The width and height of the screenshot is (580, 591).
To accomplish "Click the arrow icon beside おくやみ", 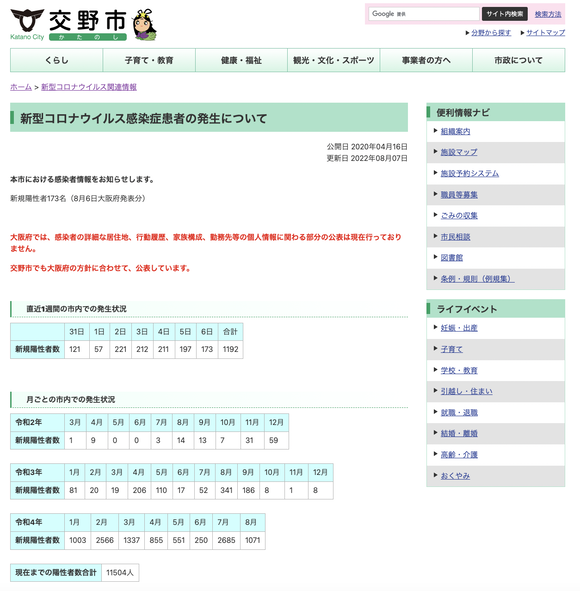I will (435, 475).
